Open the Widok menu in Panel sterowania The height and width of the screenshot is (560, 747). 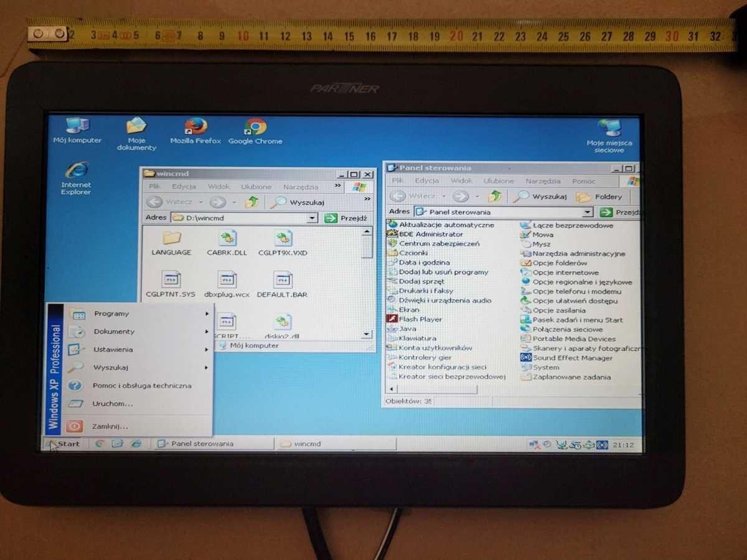[x=461, y=181]
